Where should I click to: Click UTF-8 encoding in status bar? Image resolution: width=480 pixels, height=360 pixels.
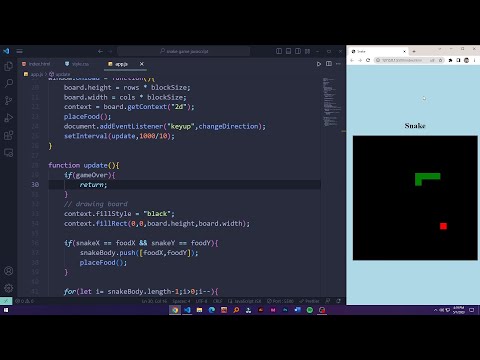(x=201, y=301)
